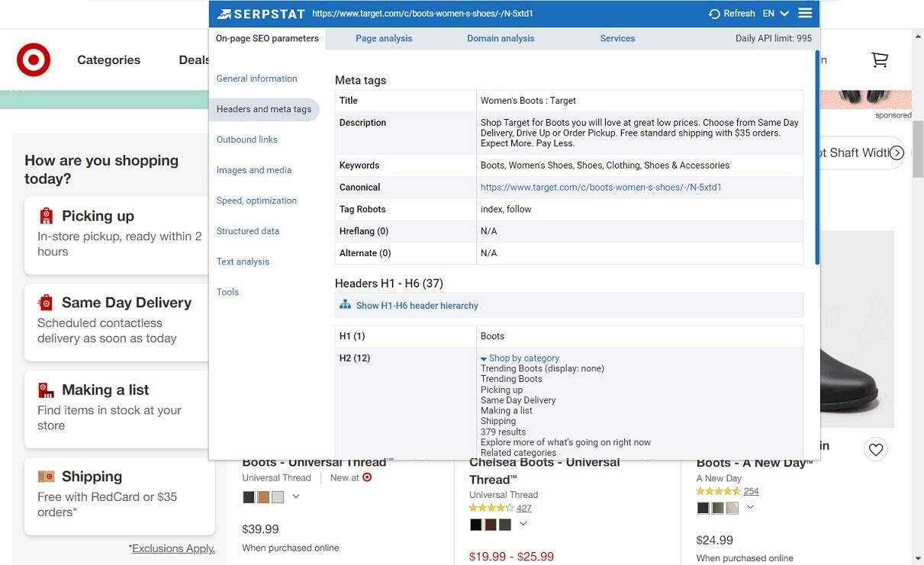Click the Refresh button text

pyautogui.click(x=739, y=14)
